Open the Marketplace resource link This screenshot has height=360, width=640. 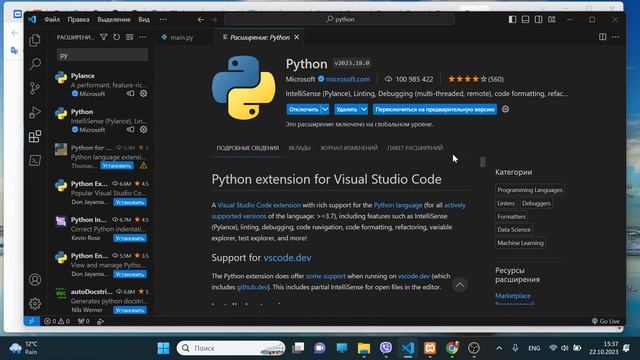pos(513,296)
